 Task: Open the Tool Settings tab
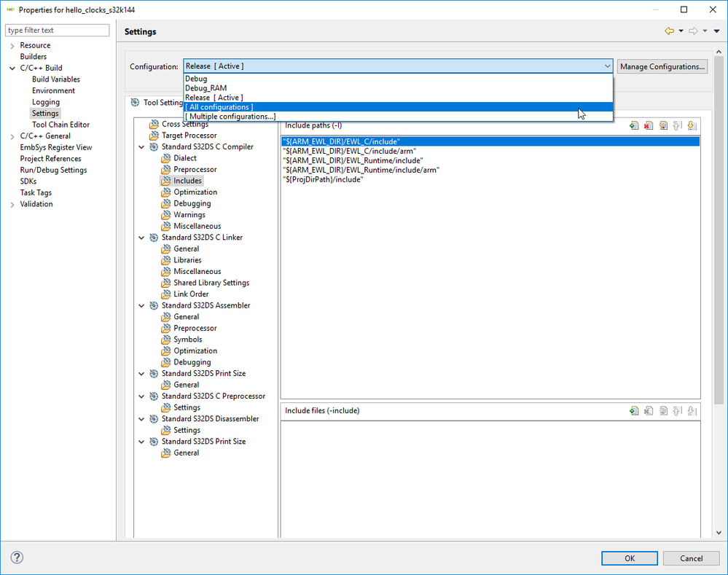[x=157, y=102]
